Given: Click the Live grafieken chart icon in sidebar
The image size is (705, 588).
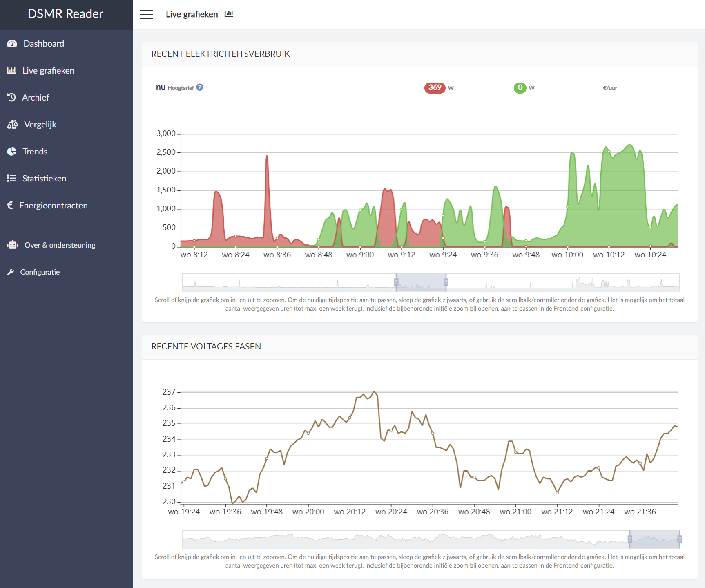Looking at the screenshot, I should (x=11, y=70).
